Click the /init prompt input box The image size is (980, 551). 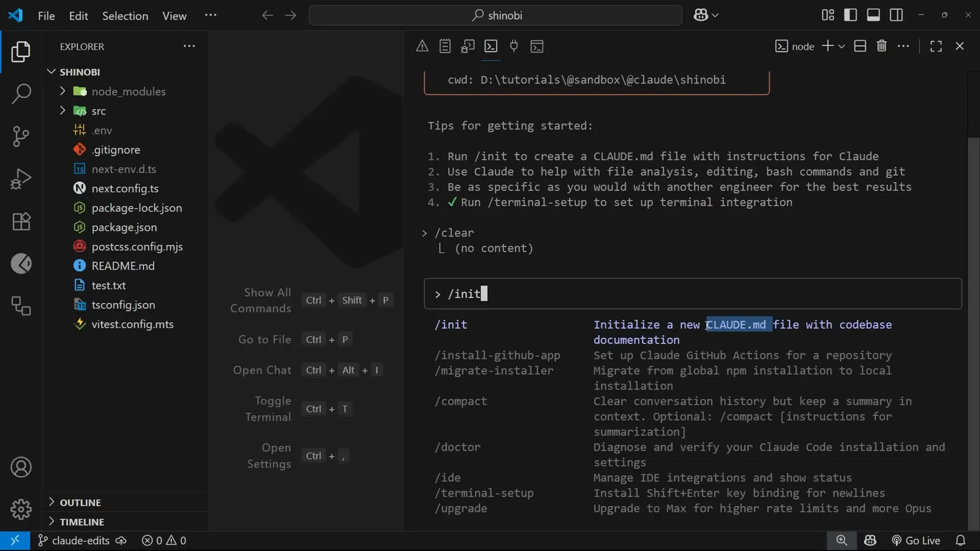click(693, 294)
